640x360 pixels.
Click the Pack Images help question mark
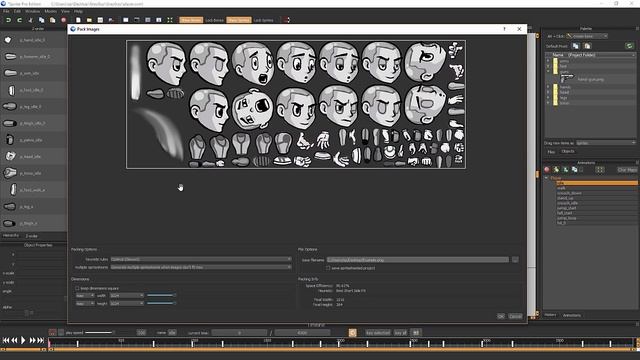tap(504, 29)
